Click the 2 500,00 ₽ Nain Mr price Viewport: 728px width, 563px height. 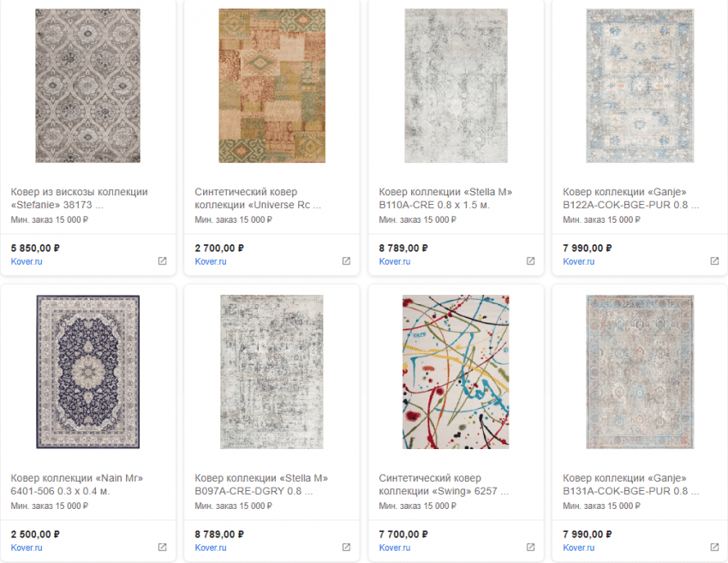coord(35,534)
